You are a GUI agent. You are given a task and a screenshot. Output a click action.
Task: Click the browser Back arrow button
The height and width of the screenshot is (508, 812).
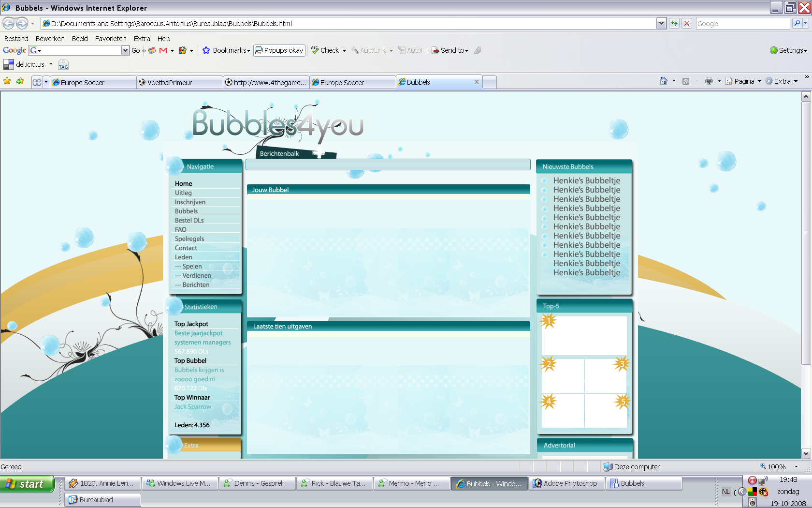[x=8, y=23]
